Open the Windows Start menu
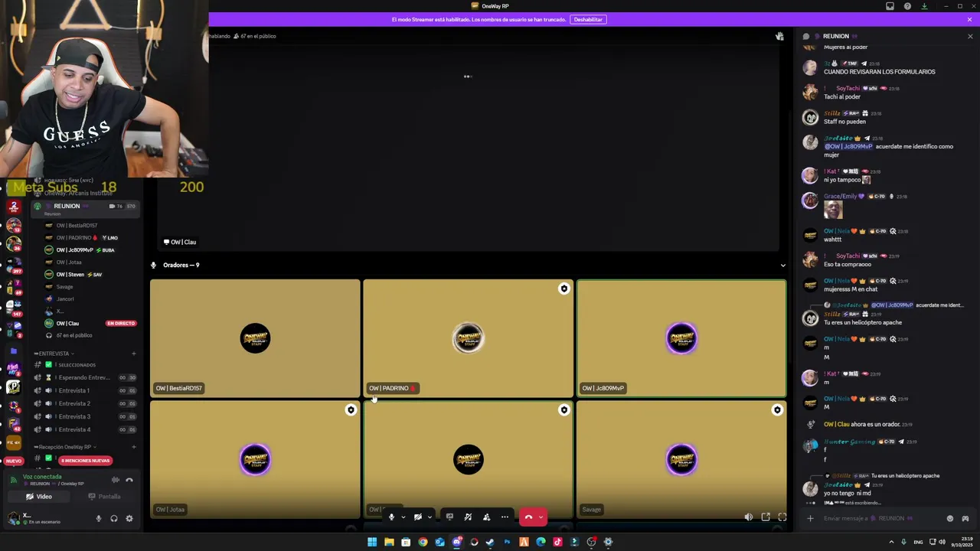This screenshot has width=980, height=551. click(372, 542)
